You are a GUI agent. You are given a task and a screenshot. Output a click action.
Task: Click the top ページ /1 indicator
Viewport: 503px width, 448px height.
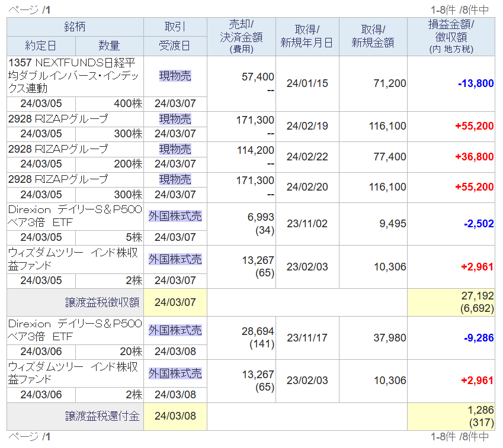coord(29,10)
